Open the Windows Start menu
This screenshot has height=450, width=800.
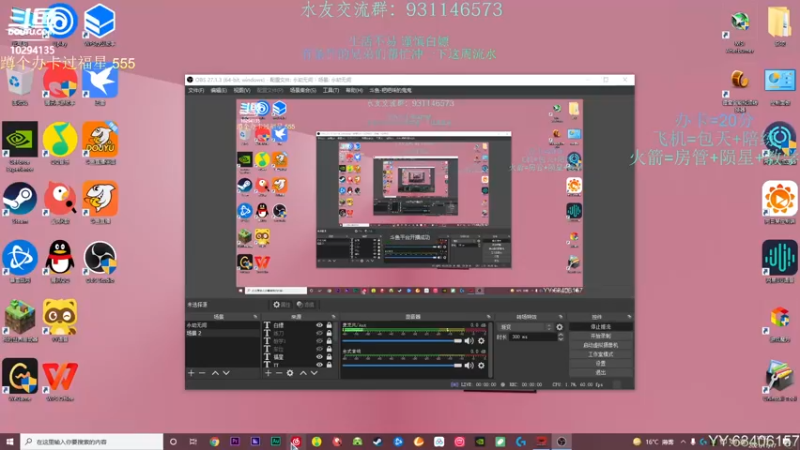pos(10,442)
